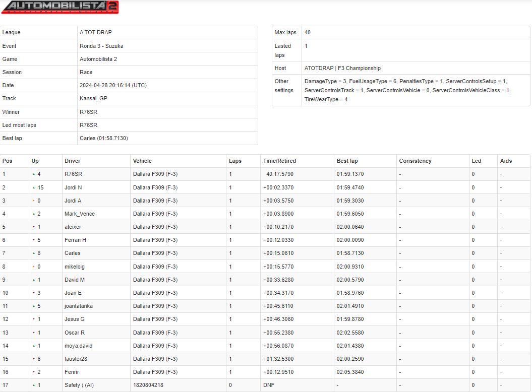This screenshot has height=392, width=532.
Task: Click game value Automobilista 2
Action: pos(98,59)
